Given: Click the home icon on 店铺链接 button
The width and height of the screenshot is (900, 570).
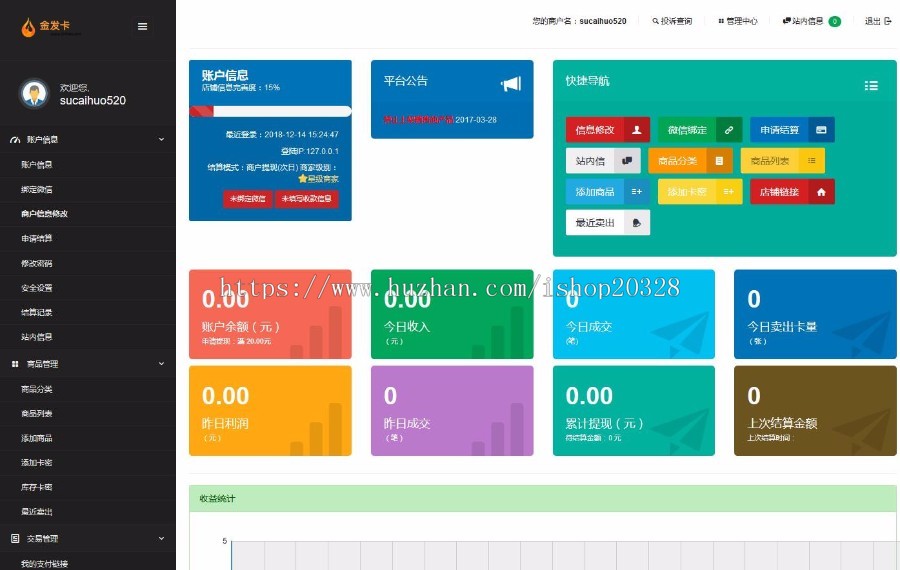Looking at the screenshot, I should (x=821, y=192).
